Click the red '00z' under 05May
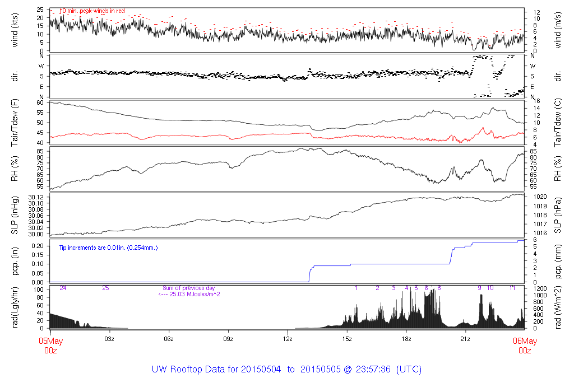The width and height of the screenshot is (574, 392). [x=50, y=351]
